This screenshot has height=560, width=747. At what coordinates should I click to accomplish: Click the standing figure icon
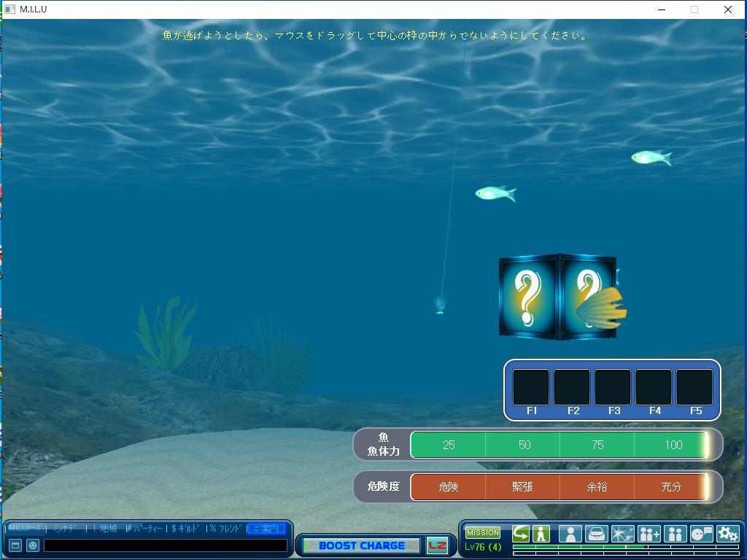pos(541,534)
